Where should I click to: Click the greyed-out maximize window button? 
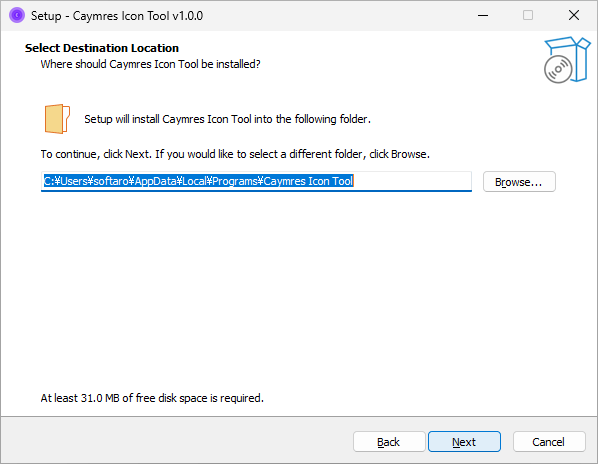tap(528, 16)
